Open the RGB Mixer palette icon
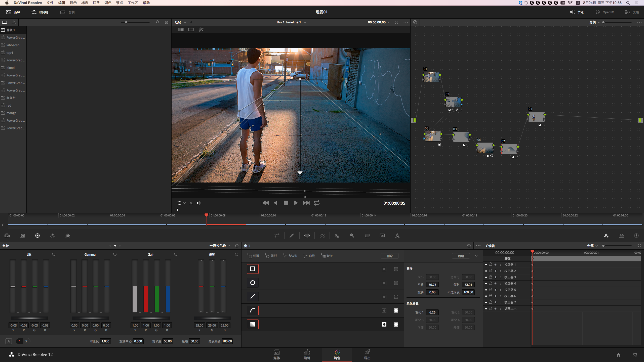This screenshot has width=644, height=362. 53,236
